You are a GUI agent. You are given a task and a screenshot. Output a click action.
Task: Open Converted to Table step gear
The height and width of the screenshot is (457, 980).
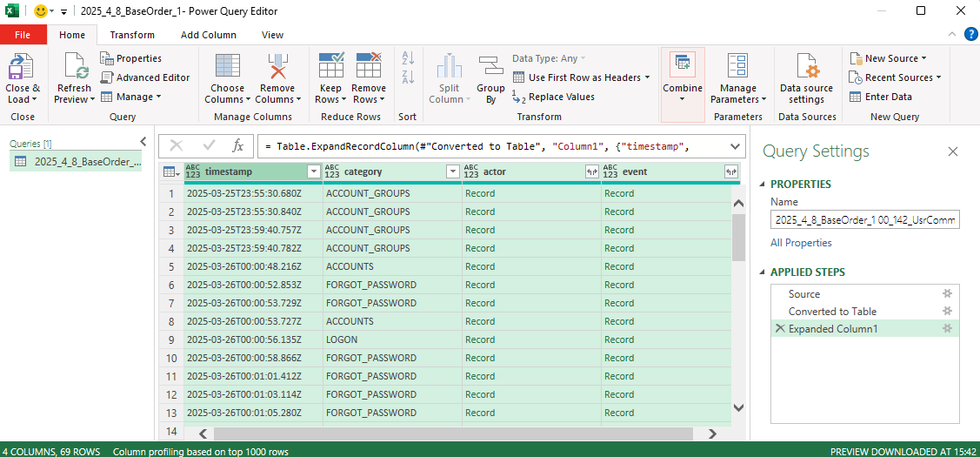(947, 311)
